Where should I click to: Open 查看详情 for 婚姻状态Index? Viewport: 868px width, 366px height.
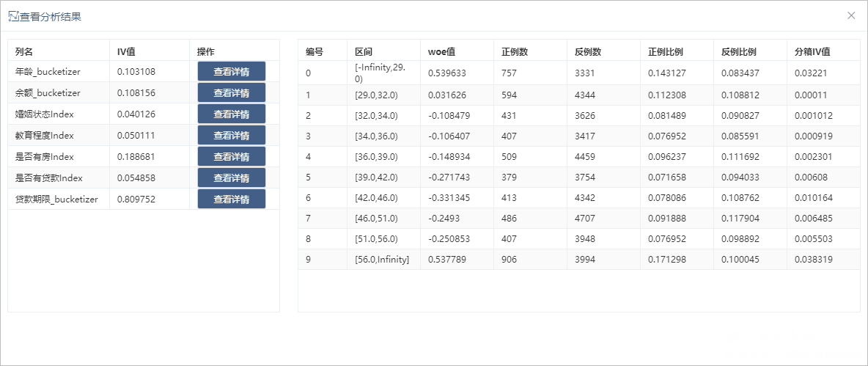pyautogui.click(x=232, y=114)
